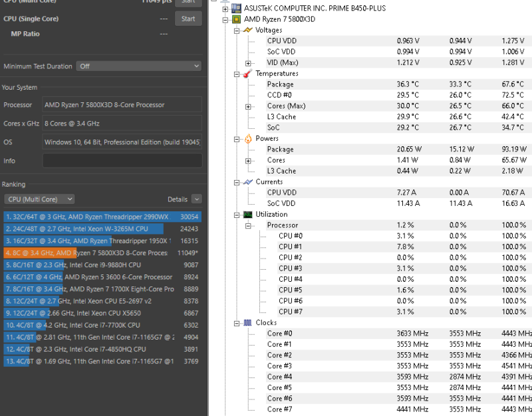Select the L3 Cache power row
The image size is (532, 416).
[399, 171]
